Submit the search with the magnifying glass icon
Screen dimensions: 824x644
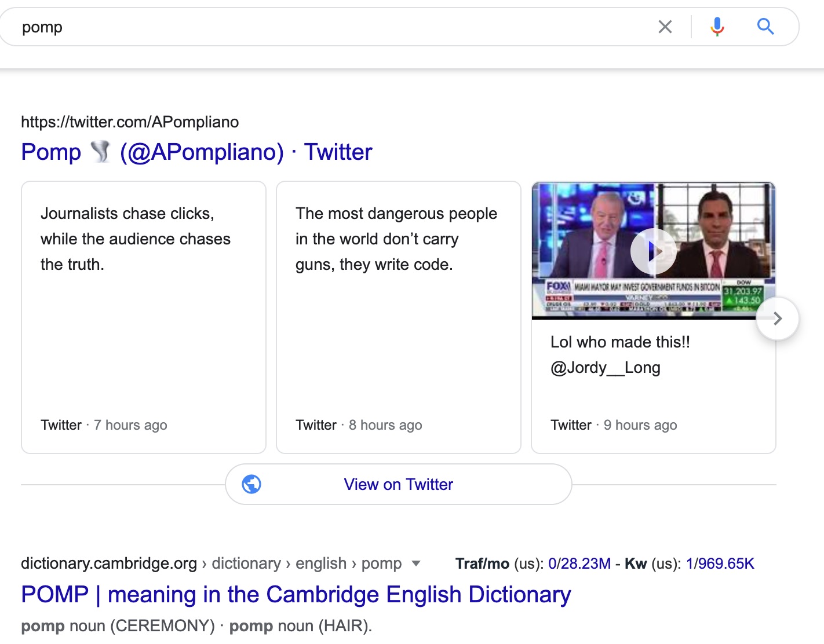coord(765,26)
